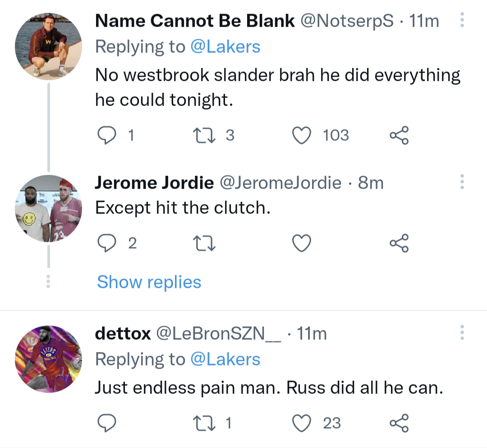Reply to dettox's tweet
The width and height of the screenshot is (487, 448).
(x=107, y=423)
